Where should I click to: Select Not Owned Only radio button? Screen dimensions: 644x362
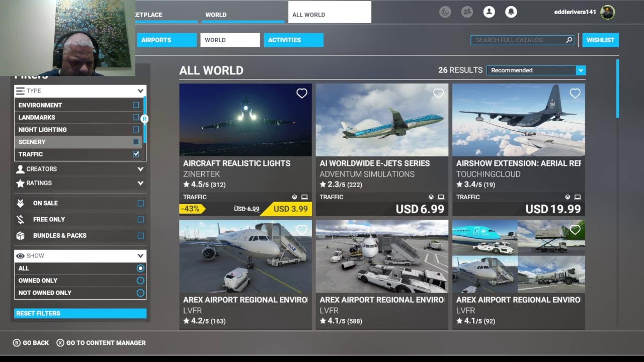pos(140,293)
